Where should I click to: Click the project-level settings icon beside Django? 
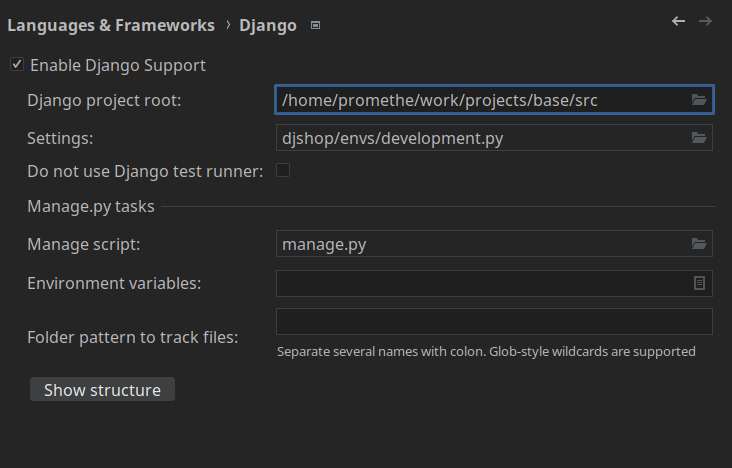(x=316, y=25)
